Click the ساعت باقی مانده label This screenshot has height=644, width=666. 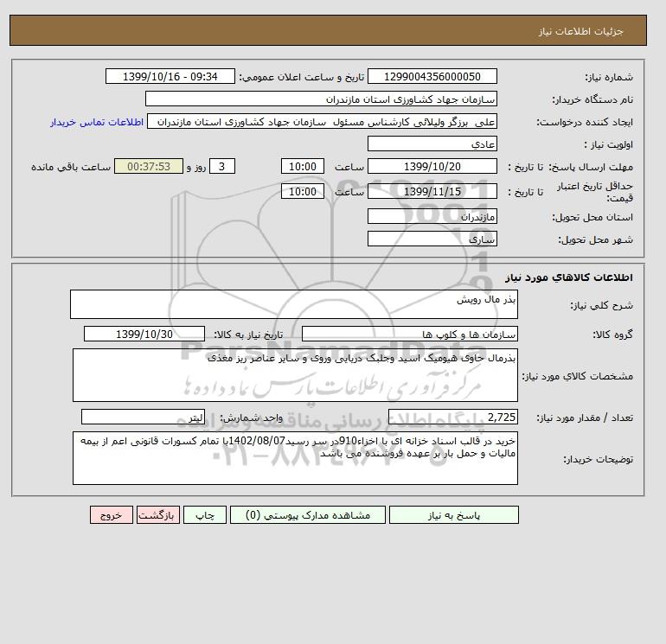(x=71, y=167)
